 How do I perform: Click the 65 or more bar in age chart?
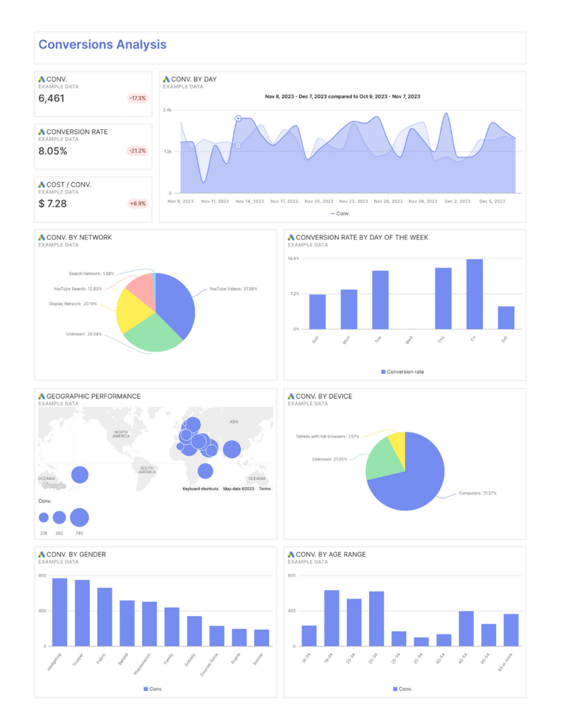click(x=511, y=630)
